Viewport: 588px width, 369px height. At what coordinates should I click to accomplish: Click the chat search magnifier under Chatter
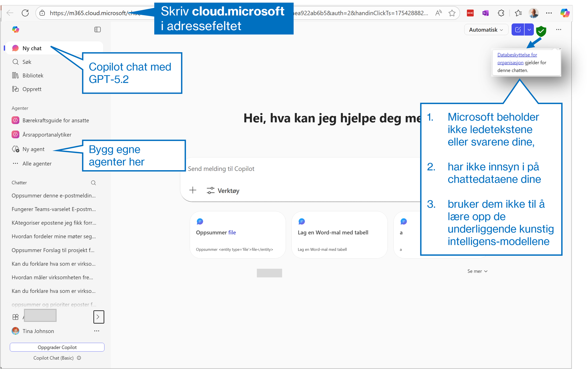click(x=93, y=183)
